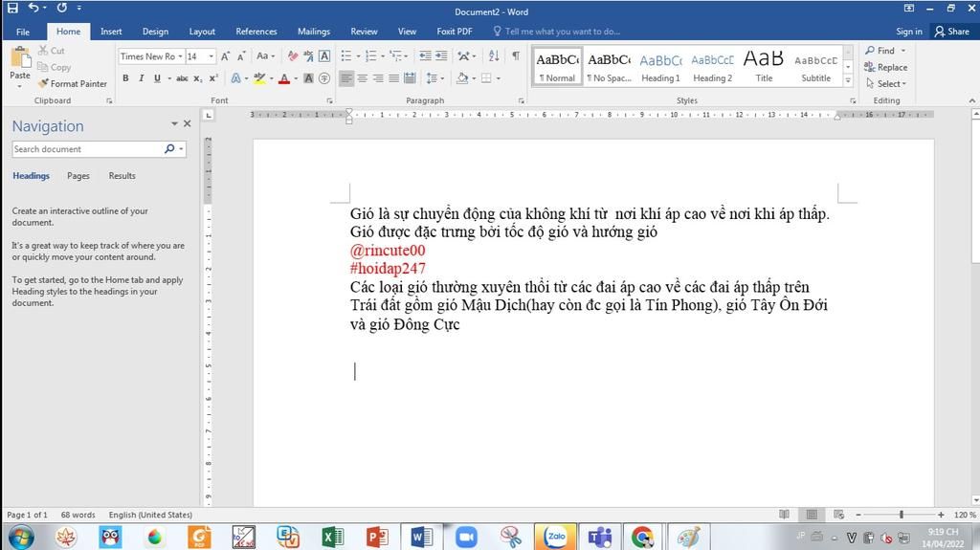Toggle Show/Hide paragraph marks
This screenshot has width=980, height=550.
click(516, 56)
